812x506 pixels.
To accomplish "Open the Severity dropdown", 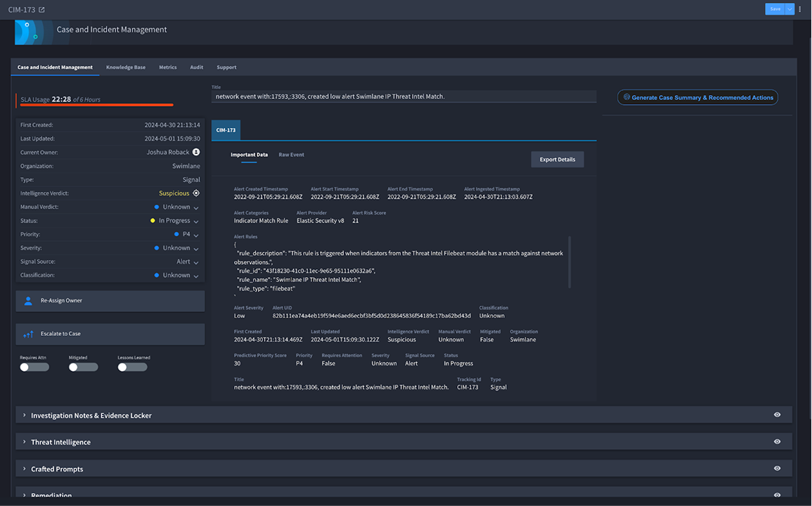I will tap(196, 249).
